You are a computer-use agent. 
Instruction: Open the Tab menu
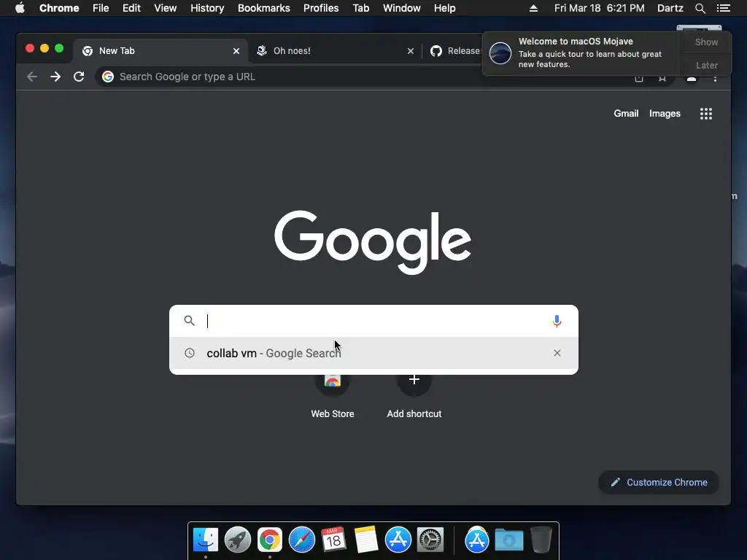[360, 8]
